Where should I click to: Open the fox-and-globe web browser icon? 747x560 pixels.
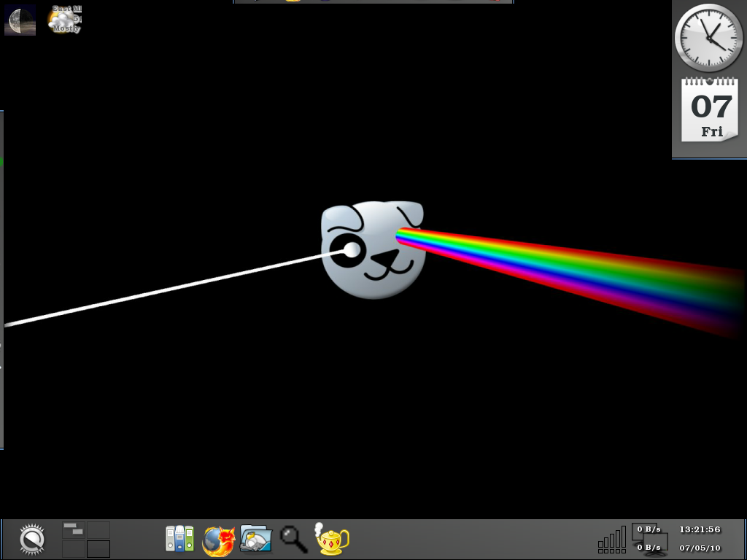click(x=219, y=541)
